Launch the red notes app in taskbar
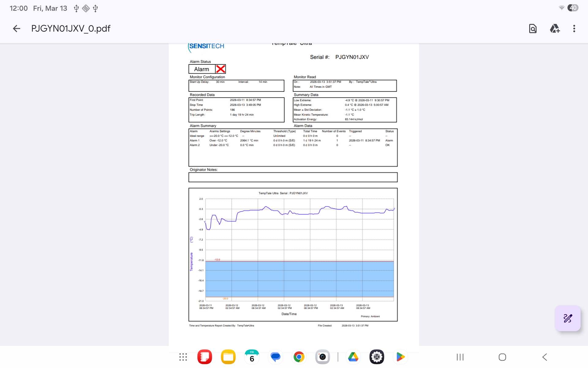The width and height of the screenshot is (588, 368). click(205, 357)
